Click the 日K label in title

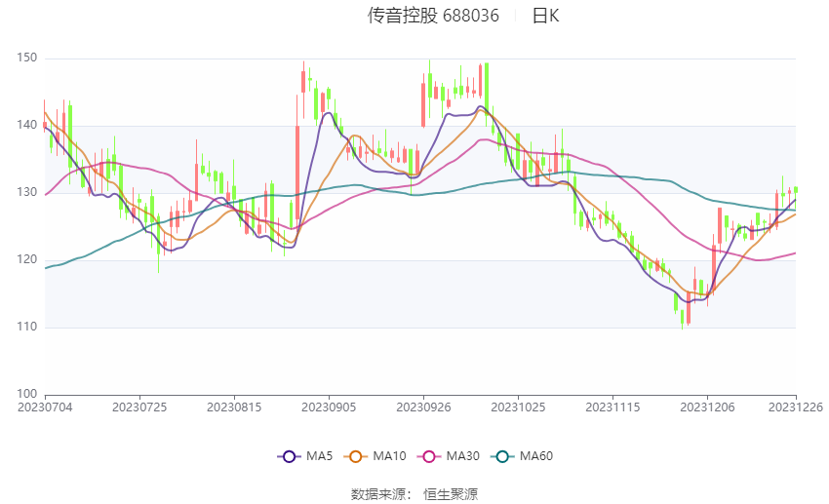(x=545, y=16)
